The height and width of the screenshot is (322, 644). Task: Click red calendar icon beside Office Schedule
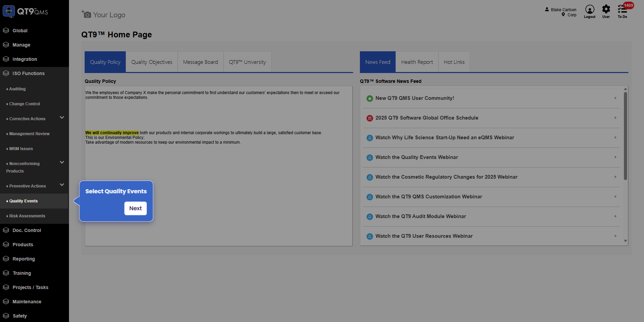tap(370, 118)
